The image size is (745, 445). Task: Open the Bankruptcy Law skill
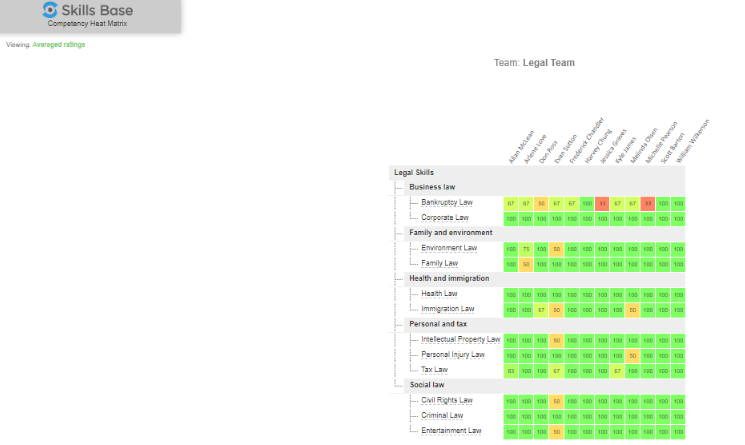tap(447, 202)
